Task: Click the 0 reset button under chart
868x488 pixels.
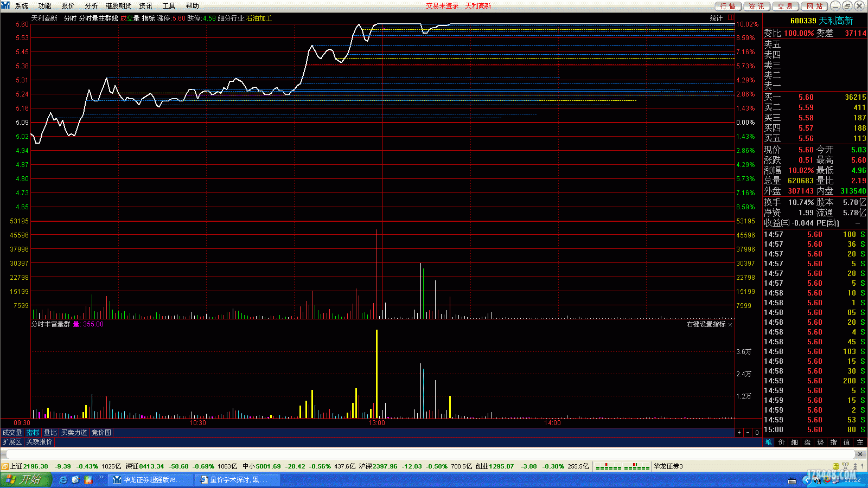Action: (757, 433)
